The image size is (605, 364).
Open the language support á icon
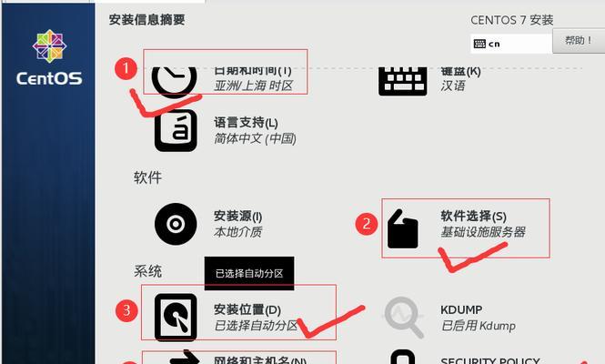[x=176, y=130]
